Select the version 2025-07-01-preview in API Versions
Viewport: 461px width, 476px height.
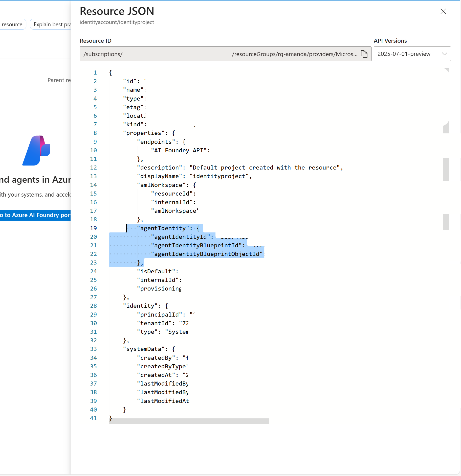(404, 54)
